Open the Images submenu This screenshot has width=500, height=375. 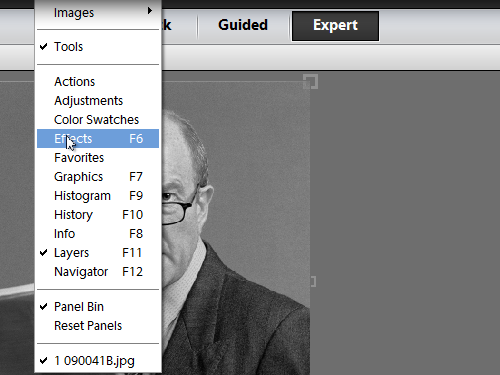pyautogui.click(x=98, y=13)
